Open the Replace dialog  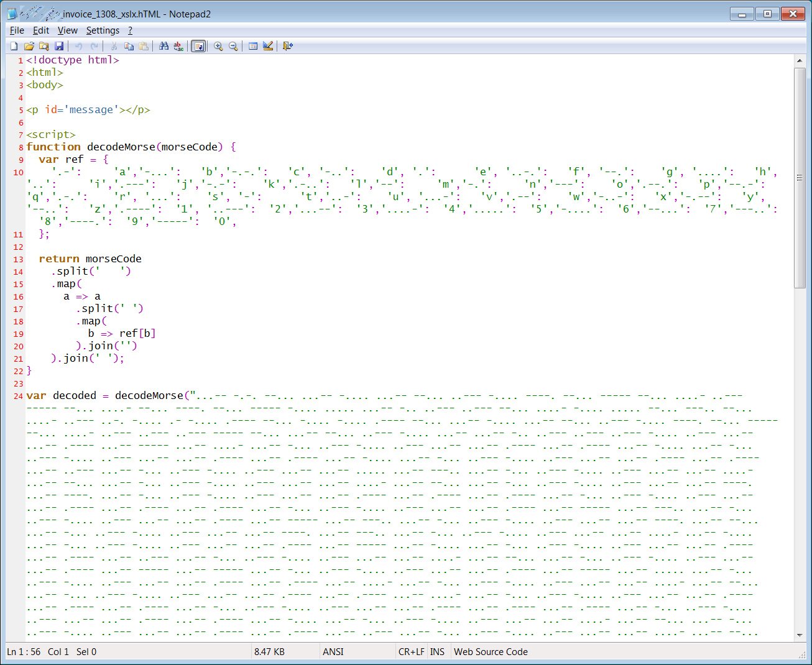[177, 45]
